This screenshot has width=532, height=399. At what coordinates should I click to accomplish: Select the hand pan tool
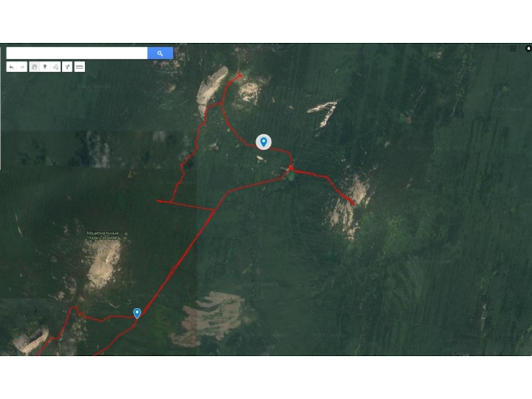pos(35,67)
